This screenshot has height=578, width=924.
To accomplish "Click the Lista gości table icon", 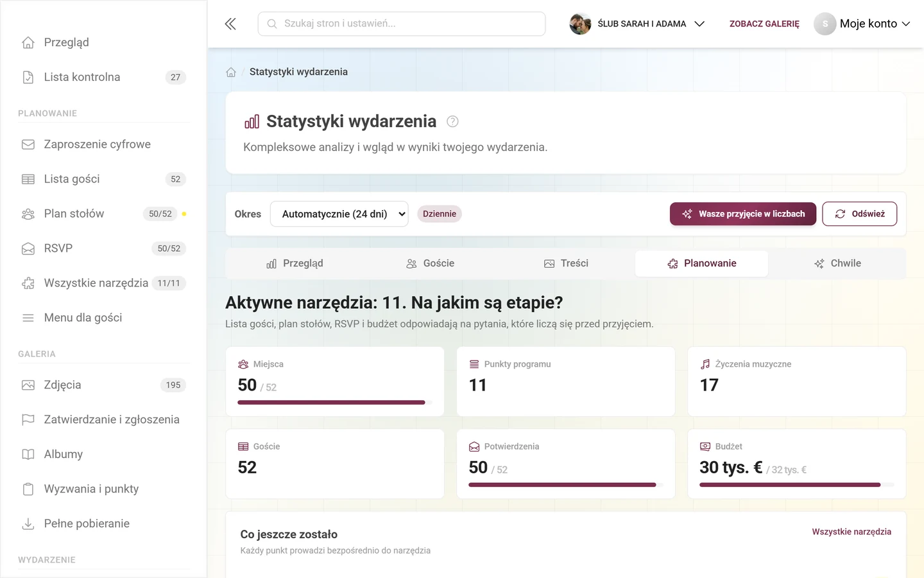I will pyautogui.click(x=28, y=179).
